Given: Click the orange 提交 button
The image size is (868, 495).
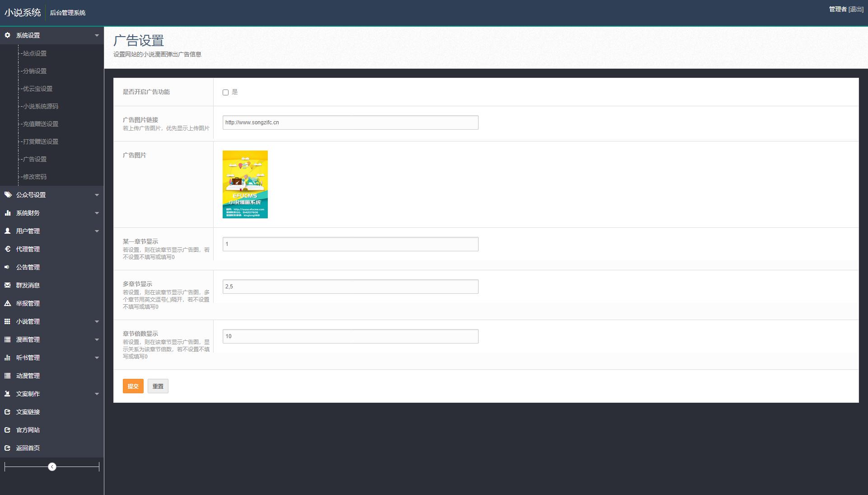Looking at the screenshot, I should pyautogui.click(x=133, y=386).
